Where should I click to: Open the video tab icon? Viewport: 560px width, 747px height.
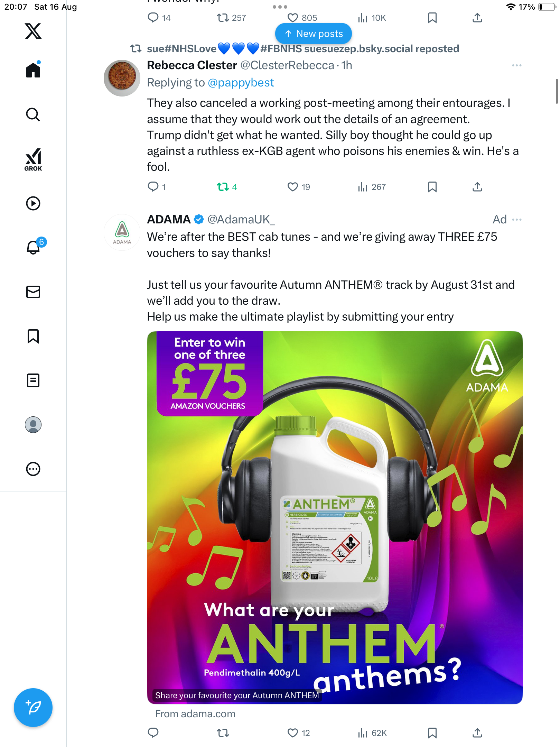(x=33, y=203)
